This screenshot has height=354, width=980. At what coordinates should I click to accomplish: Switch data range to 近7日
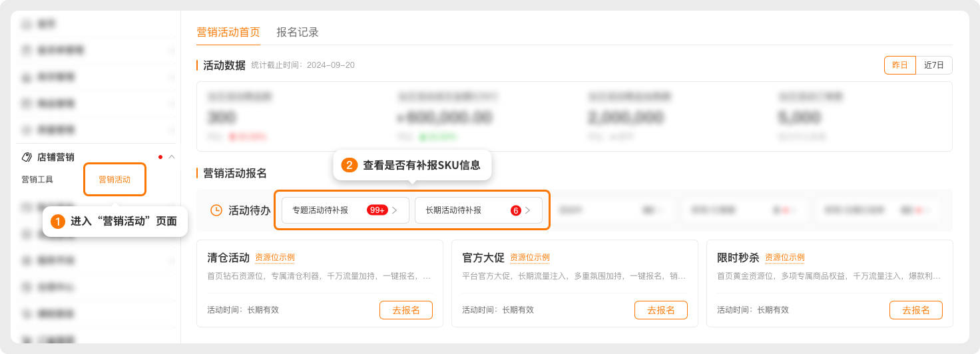pyautogui.click(x=934, y=65)
